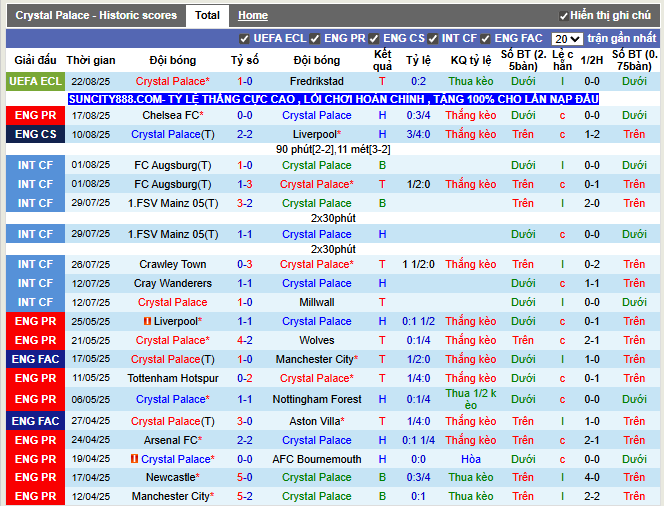
Task: Click the Hòa handicap result for Bournemouth match
Action: [470, 459]
